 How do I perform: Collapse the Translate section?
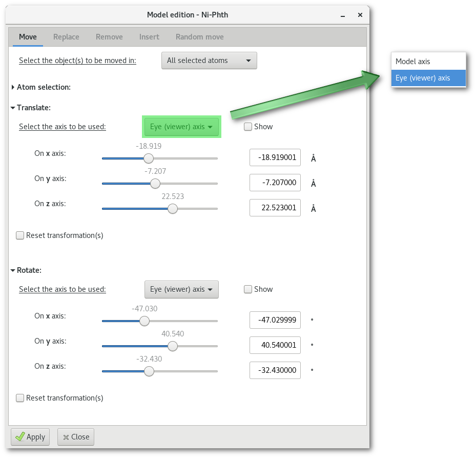click(13, 108)
